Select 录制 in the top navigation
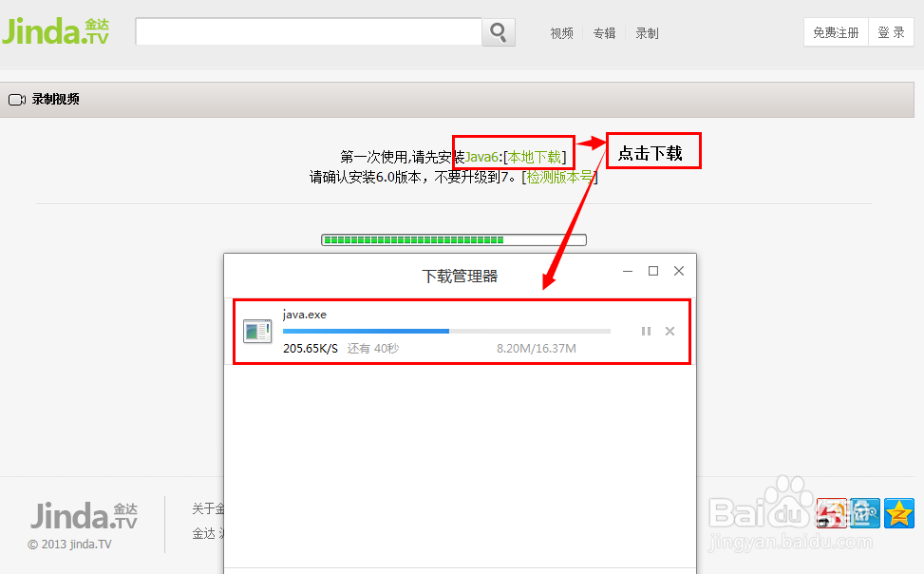This screenshot has width=924, height=574. (x=647, y=32)
